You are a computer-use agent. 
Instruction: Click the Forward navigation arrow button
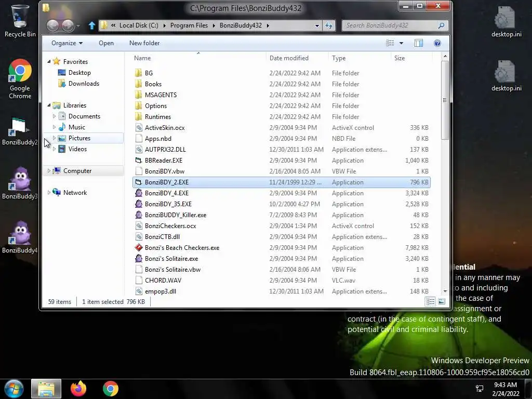(x=68, y=25)
